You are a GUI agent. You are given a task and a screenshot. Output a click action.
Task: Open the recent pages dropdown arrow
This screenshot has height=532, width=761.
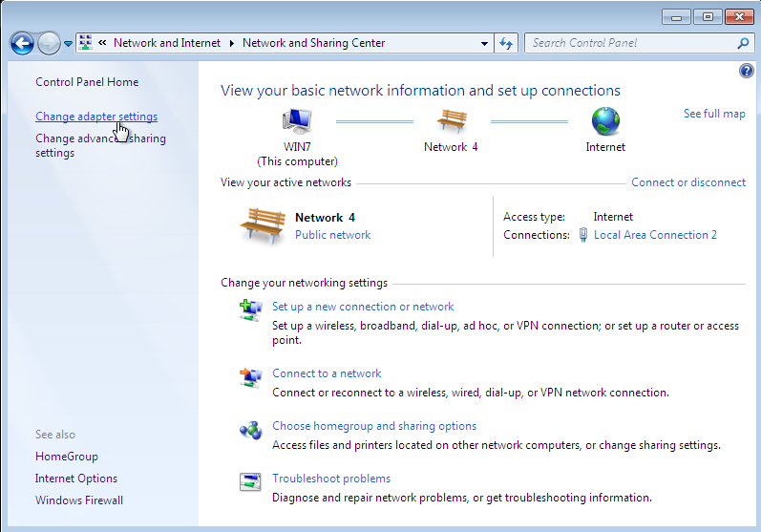pyautogui.click(x=68, y=44)
